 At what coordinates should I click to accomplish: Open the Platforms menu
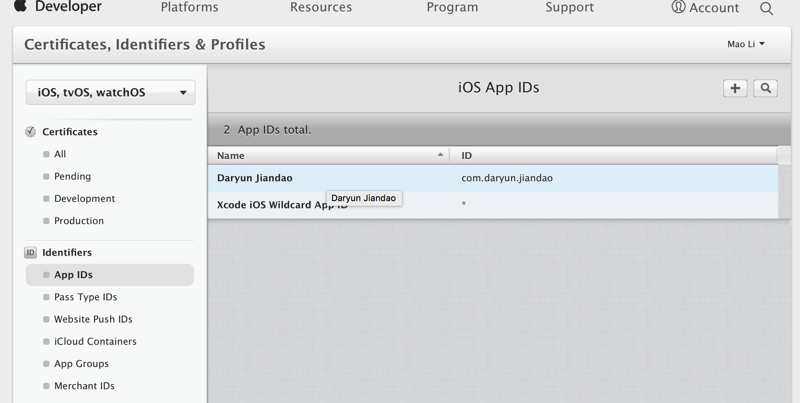tap(189, 7)
